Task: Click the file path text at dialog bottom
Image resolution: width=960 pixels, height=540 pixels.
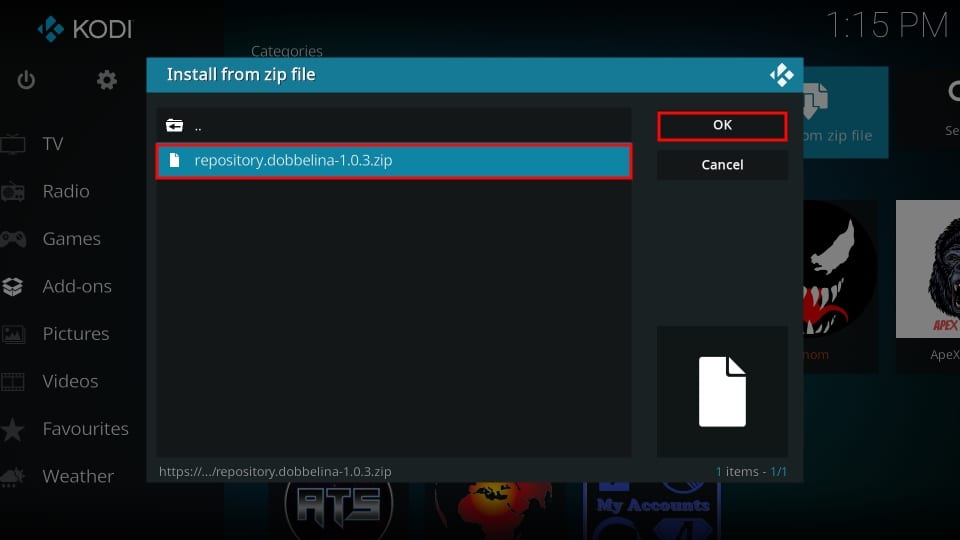Action: 275,472
